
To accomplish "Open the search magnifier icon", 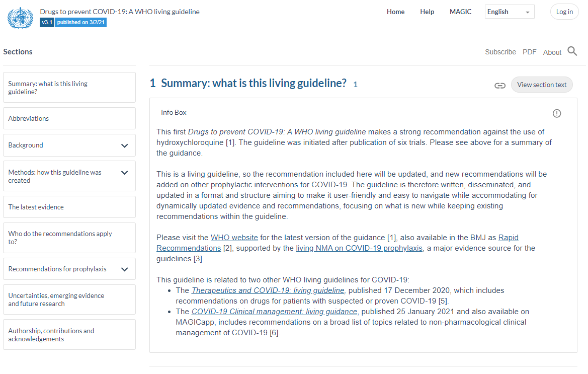I will [572, 51].
